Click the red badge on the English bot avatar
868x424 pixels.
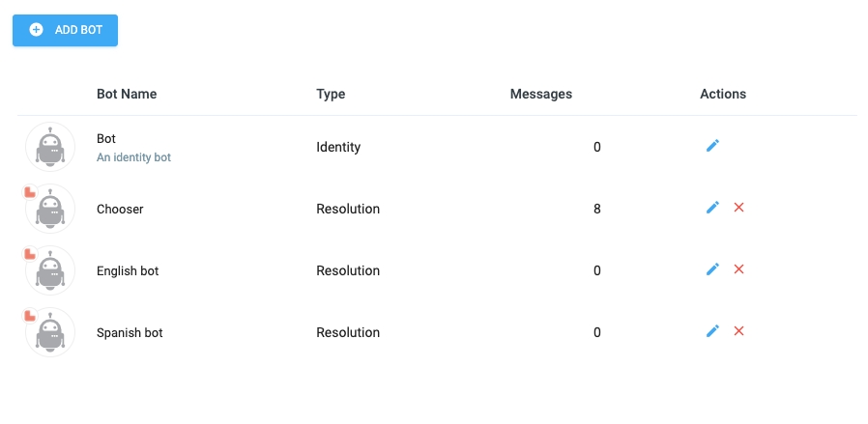point(30,254)
